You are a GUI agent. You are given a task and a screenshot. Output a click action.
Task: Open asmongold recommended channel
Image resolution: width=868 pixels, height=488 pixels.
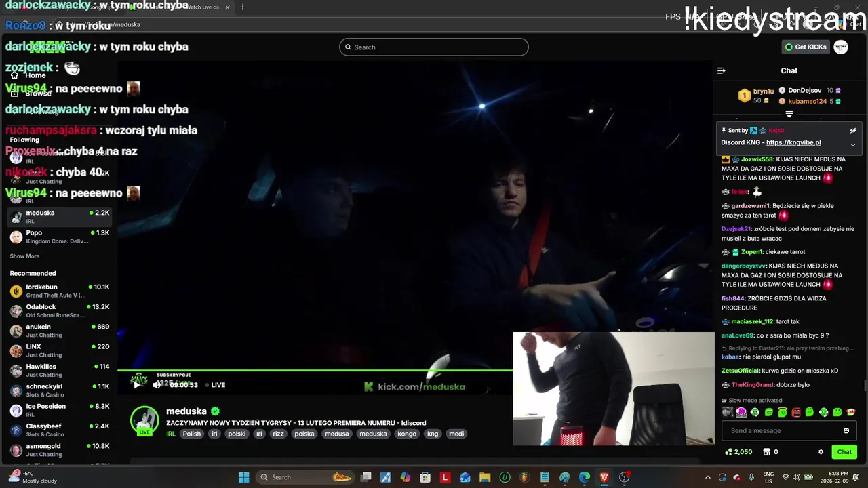click(x=60, y=450)
